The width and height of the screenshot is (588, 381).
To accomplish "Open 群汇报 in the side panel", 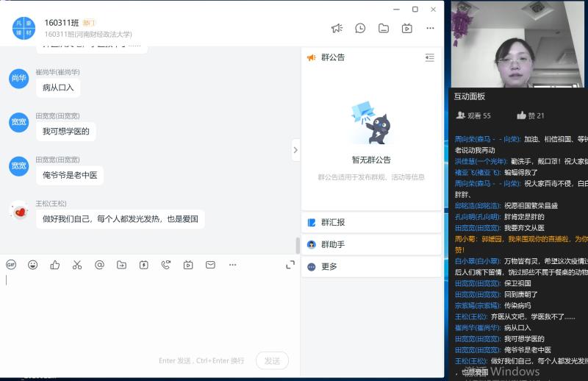I will coord(333,222).
